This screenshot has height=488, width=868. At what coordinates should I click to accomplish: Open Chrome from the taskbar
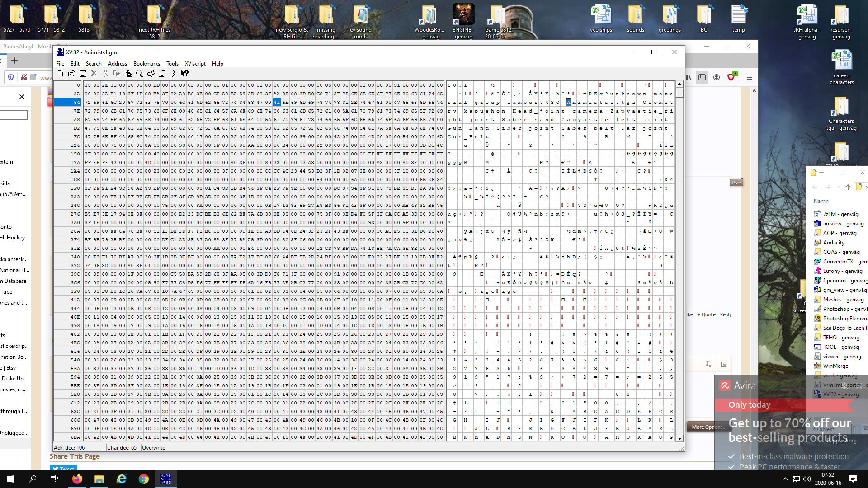click(144, 479)
